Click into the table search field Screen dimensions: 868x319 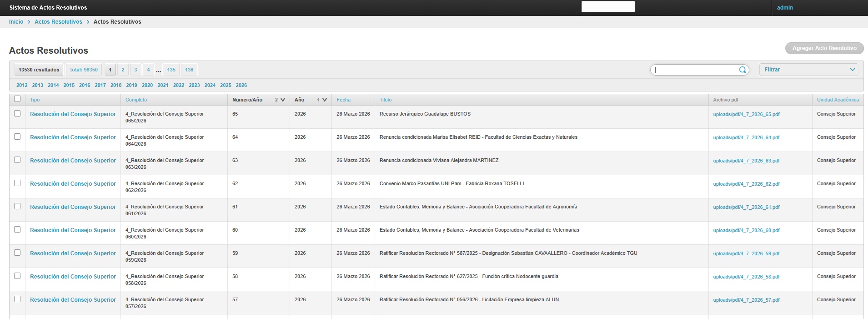pos(696,70)
